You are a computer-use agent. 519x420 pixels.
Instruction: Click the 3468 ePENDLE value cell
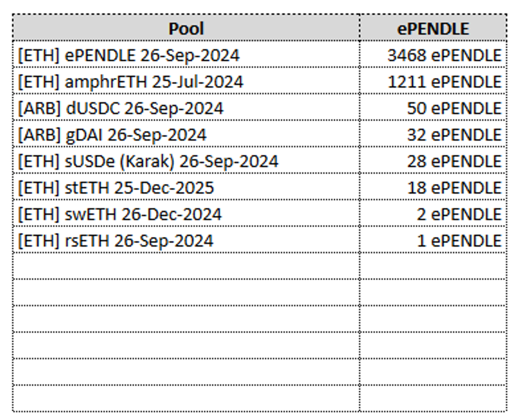444,55
